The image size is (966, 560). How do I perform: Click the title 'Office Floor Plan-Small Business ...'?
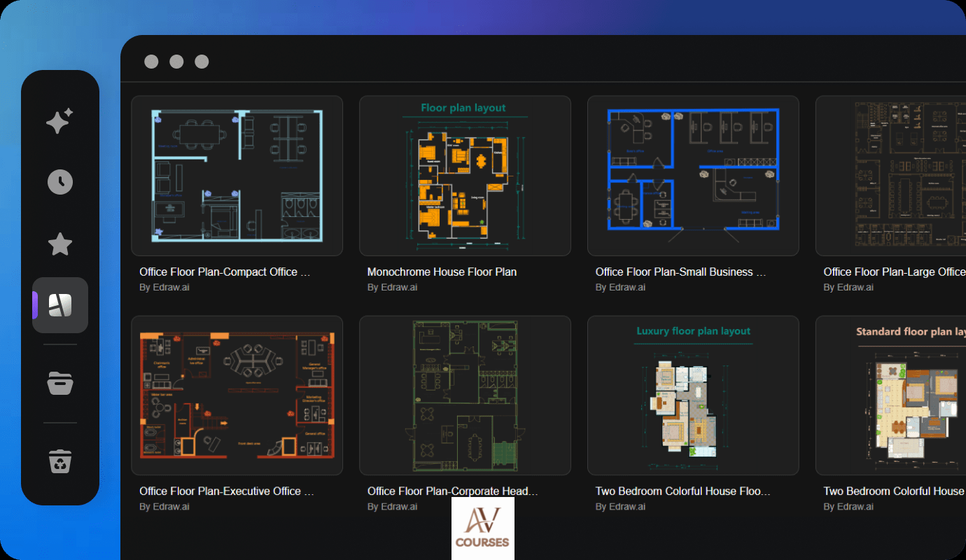pyautogui.click(x=681, y=272)
